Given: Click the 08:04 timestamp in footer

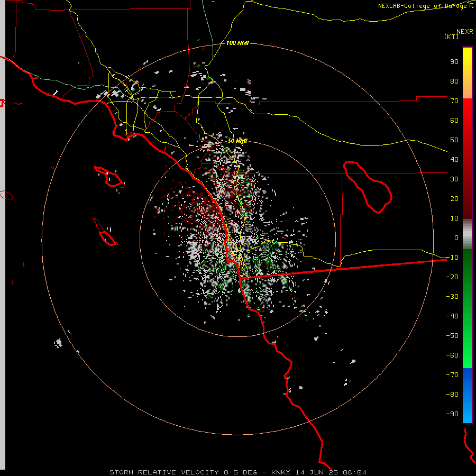Looking at the screenshot, I should [354, 472].
